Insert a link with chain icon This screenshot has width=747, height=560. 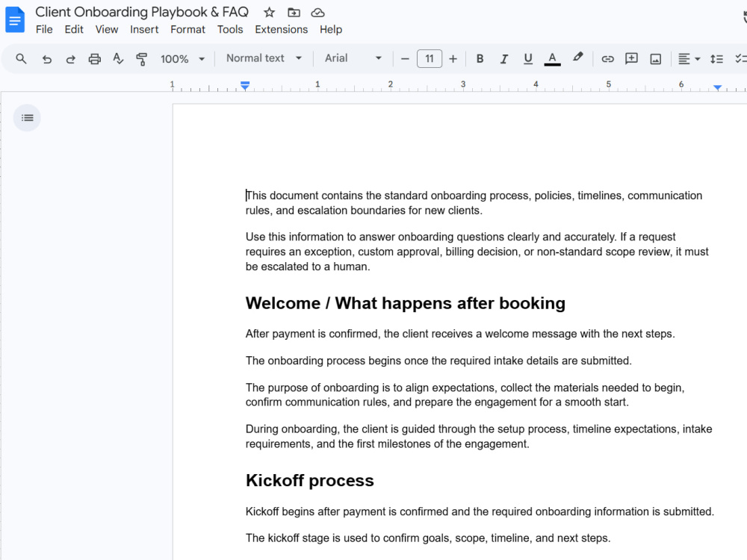[607, 58]
